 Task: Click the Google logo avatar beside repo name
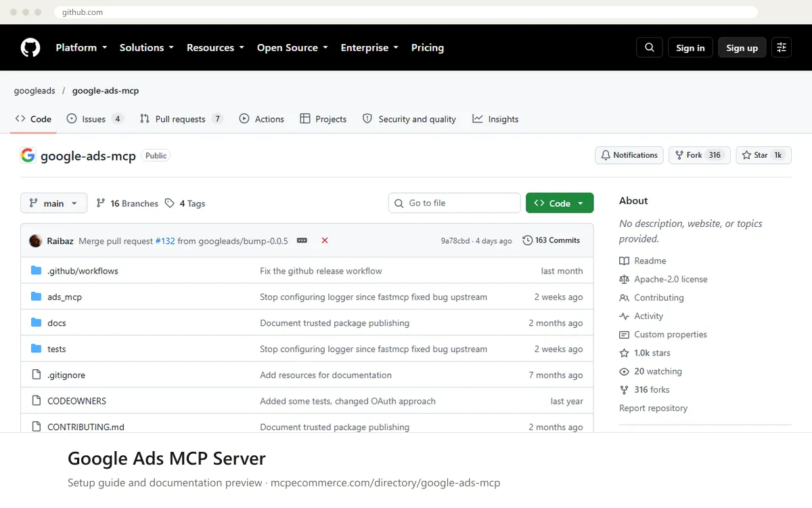(28, 155)
